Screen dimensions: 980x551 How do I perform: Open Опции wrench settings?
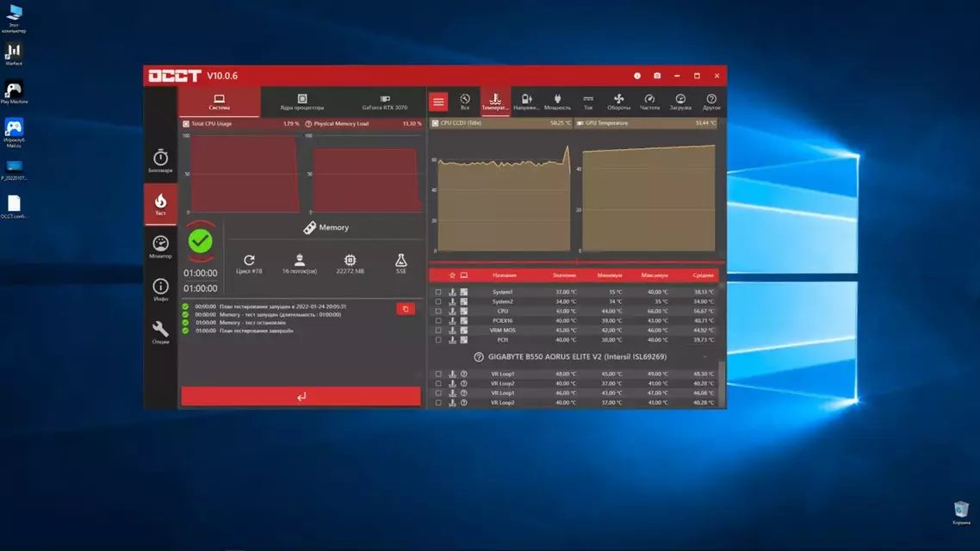tap(160, 332)
